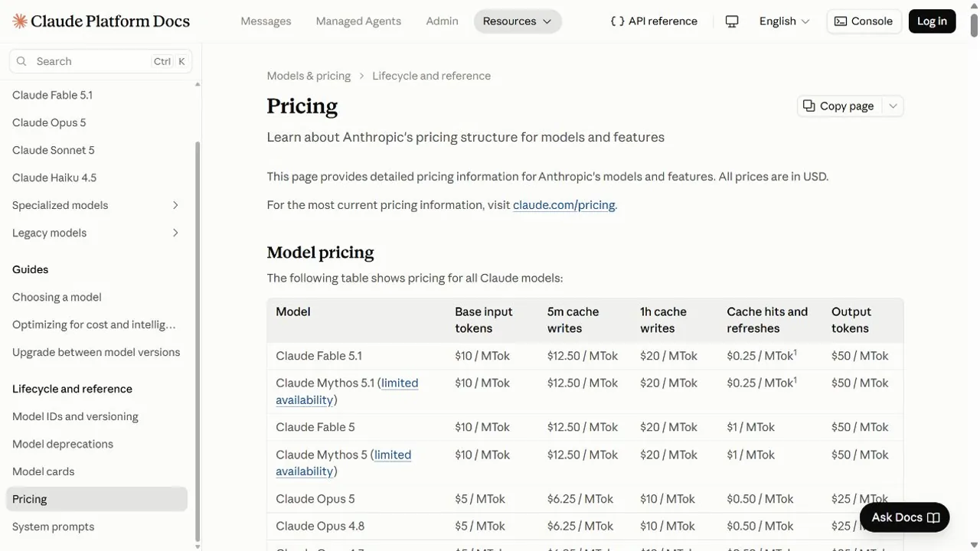
Task: Click the Output tokens column header
Action: pos(851,320)
